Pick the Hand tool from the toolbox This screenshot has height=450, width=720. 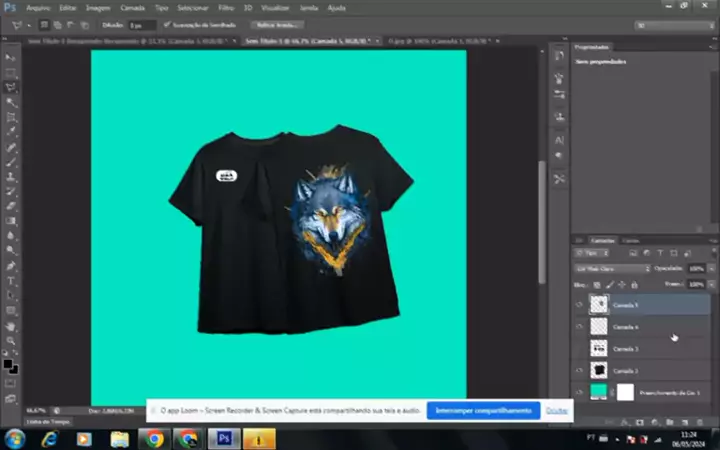click(11, 326)
